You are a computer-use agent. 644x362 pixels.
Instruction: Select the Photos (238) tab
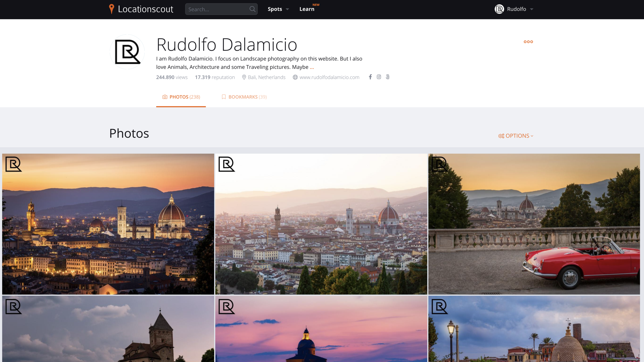pyautogui.click(x=181, y=97)
